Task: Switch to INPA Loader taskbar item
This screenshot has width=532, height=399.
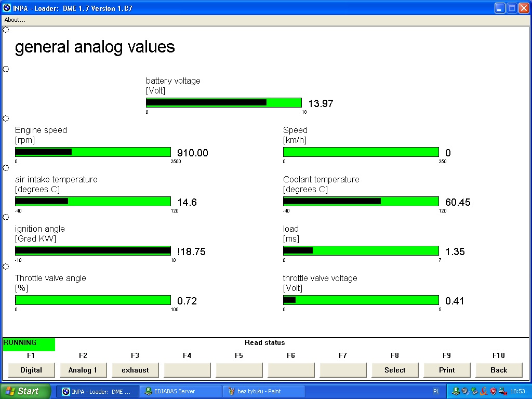Action: [x=97, y=391]
